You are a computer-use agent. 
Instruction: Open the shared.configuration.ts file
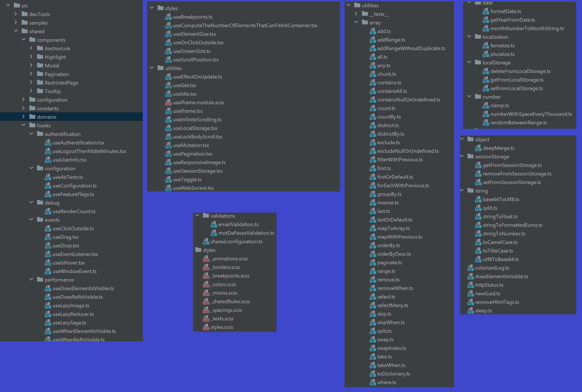tap(236, 242)
